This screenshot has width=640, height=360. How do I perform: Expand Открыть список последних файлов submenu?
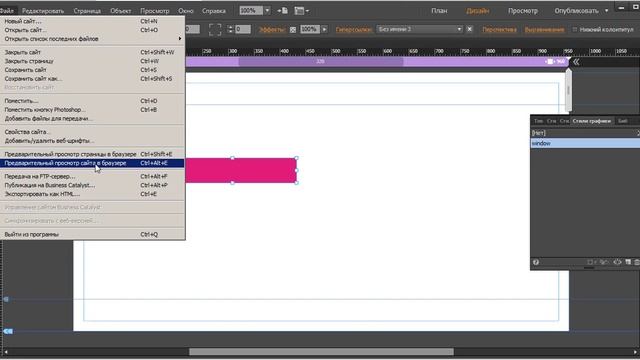92,39
